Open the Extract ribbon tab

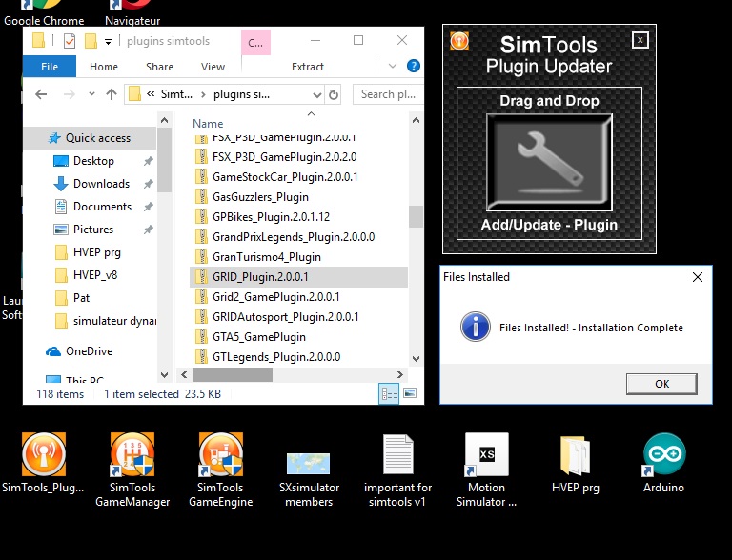tap(308, 67)
